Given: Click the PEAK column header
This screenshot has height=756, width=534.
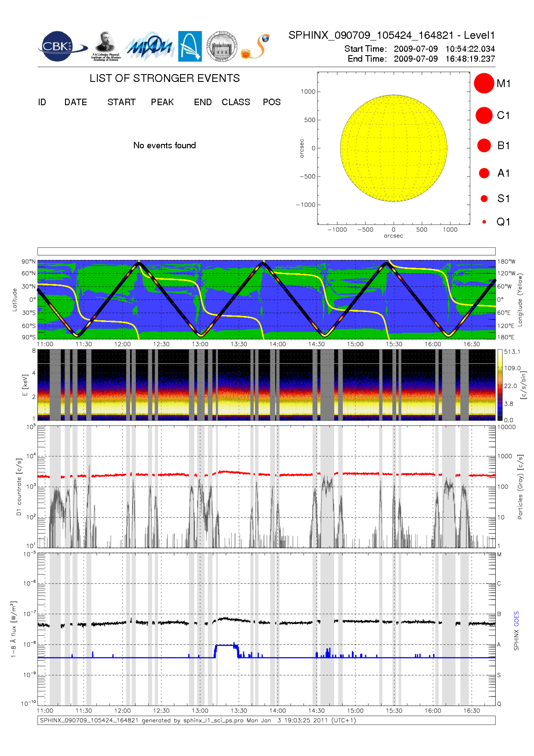Looking at the screenshot, I should 162,102.
